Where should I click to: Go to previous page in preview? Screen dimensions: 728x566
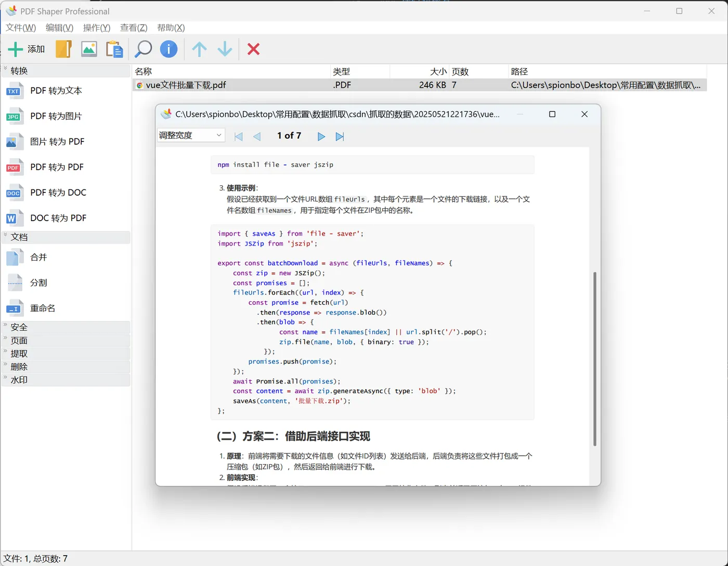click(x=257, y=136)
